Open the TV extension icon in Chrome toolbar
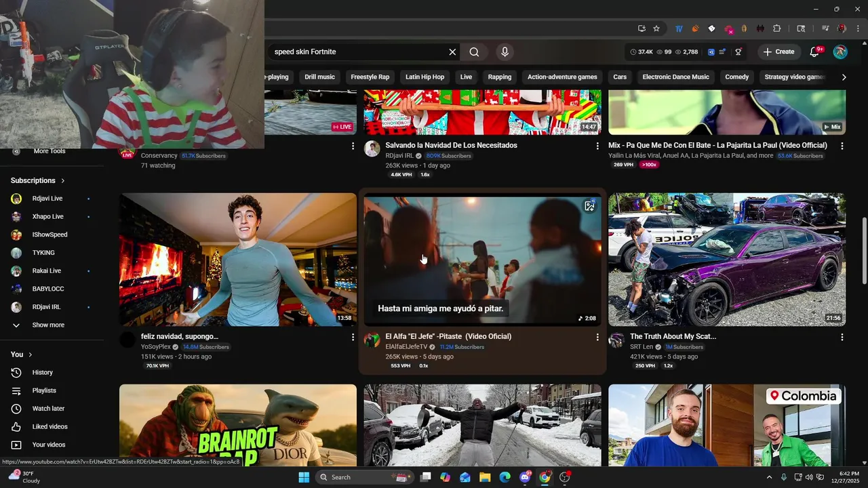 tap(679, 28)
